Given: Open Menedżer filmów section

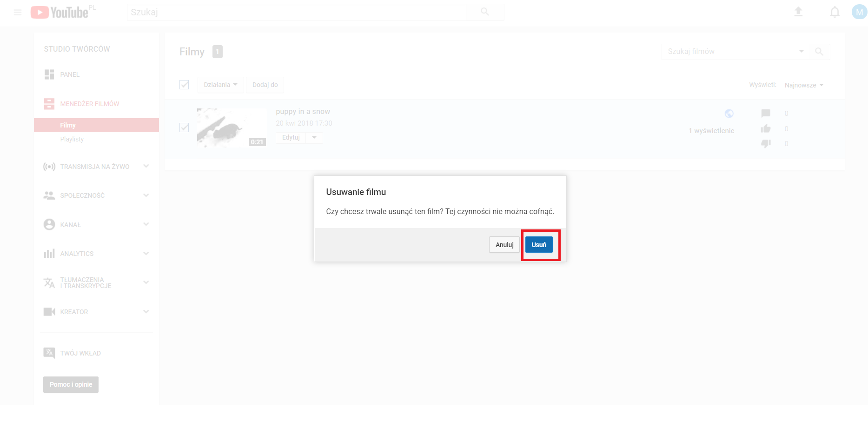Looking at the screenshot, I should click(89, 104).
